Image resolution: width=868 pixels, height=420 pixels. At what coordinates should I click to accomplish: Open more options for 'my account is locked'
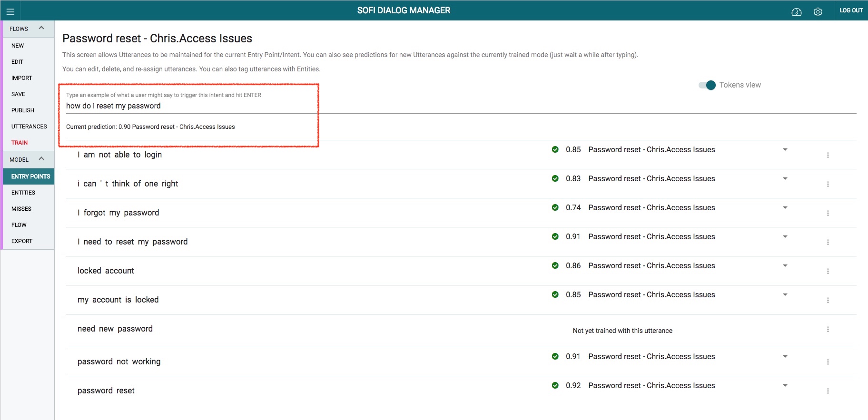828,300
